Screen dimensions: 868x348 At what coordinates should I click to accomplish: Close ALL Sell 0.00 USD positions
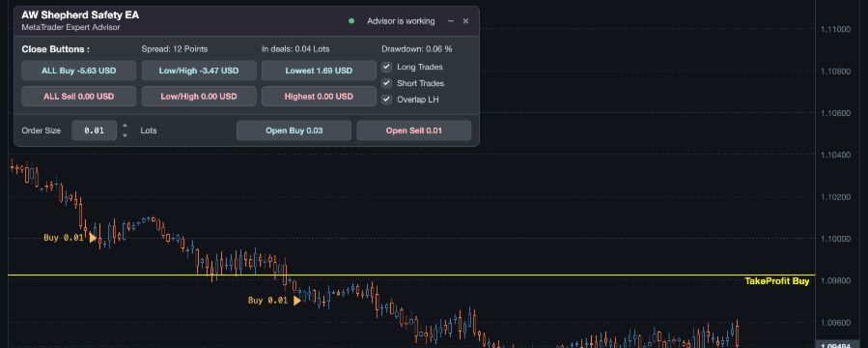tap(78, 96)
